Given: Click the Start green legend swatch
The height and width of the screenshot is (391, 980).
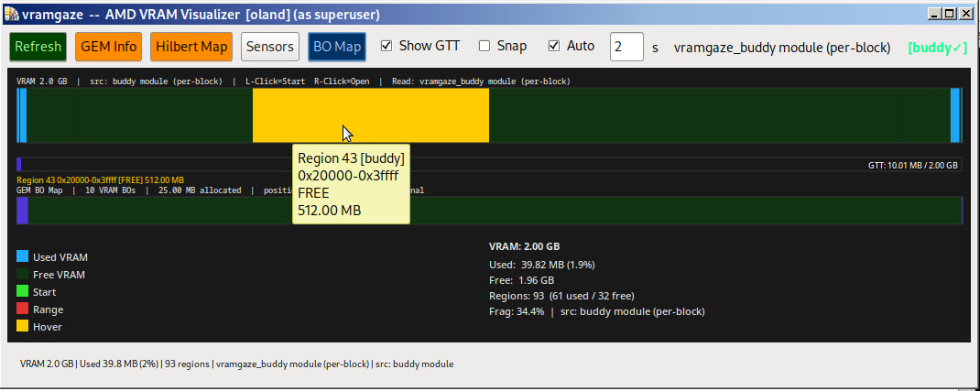Looking at the screenshot, I should click(23, 292).
